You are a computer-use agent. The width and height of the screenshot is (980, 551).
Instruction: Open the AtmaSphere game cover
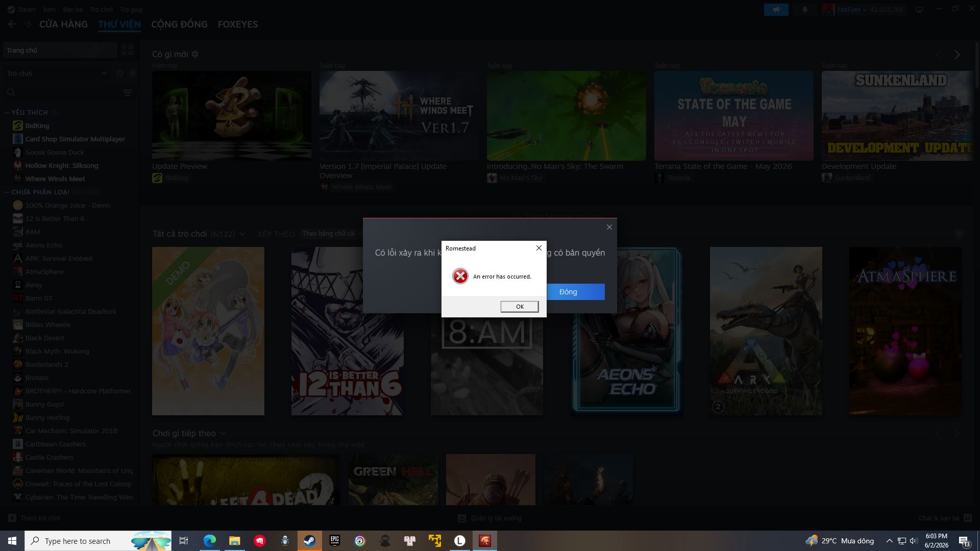905,331
